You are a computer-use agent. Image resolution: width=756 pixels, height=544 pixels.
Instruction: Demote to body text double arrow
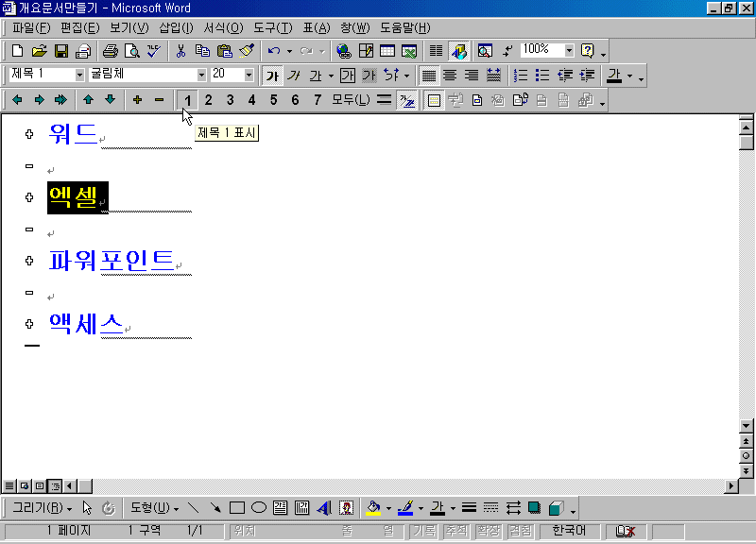click(x=60, y=100)
